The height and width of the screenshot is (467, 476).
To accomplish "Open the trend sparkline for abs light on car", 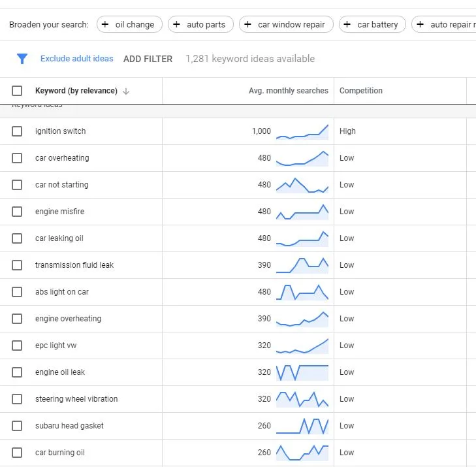I will (302, 292).
